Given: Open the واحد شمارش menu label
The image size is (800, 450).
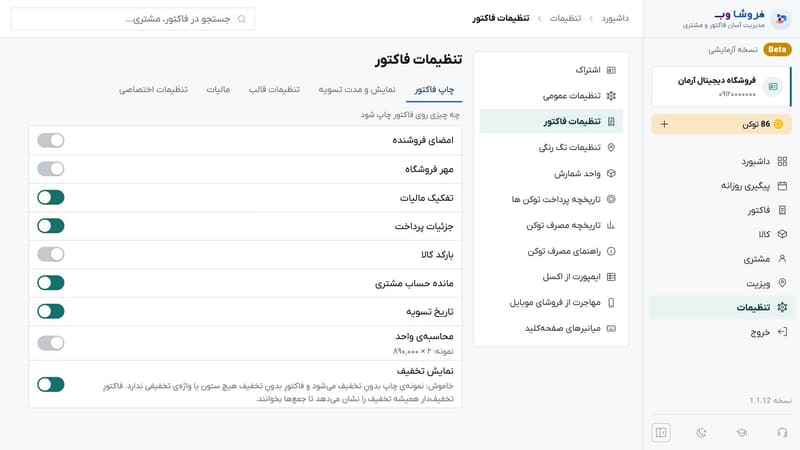Looking at the screenshot, I should click(577, 173).
